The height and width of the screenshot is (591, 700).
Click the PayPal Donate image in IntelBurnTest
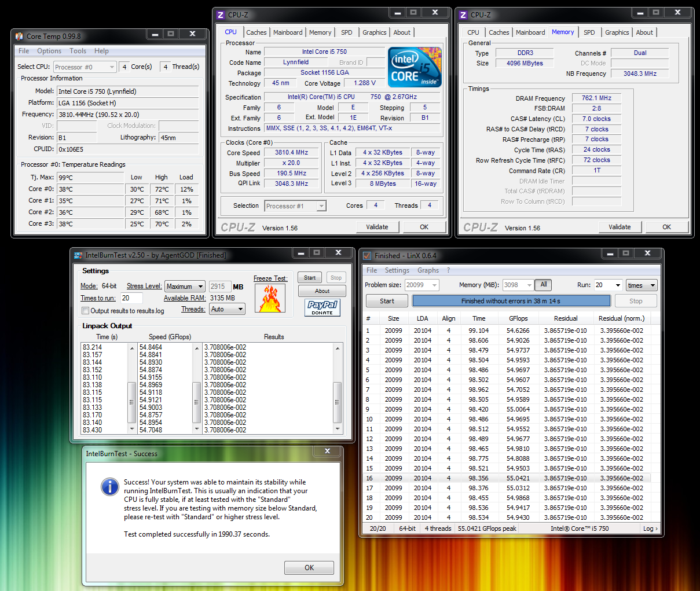click(x=322, y=307)
